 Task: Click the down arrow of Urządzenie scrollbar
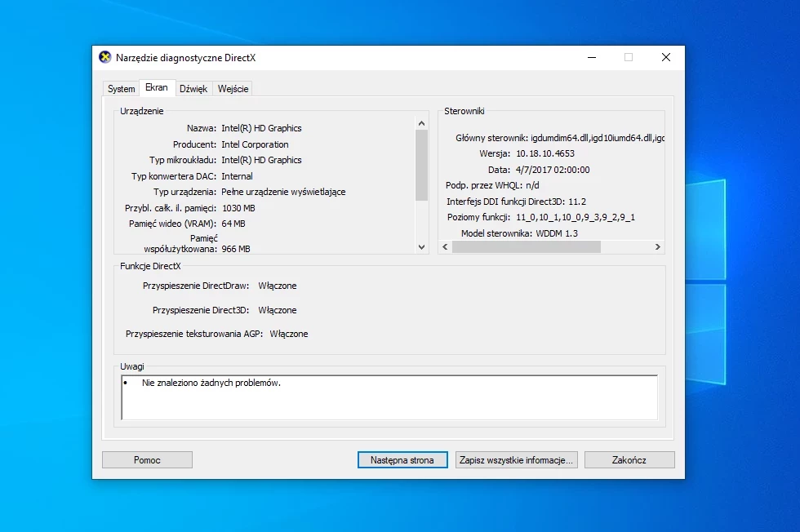[421, 247]
